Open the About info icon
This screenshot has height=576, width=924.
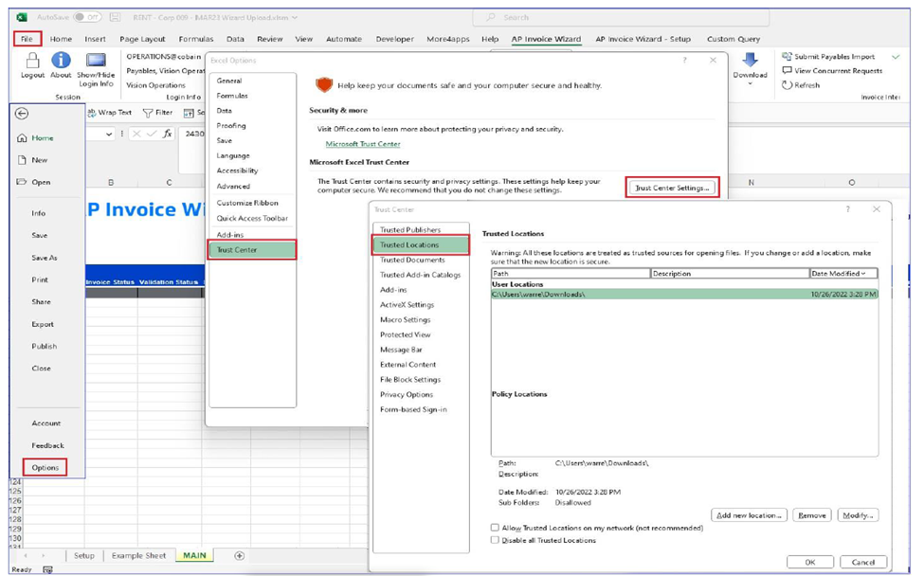[61, 61]
